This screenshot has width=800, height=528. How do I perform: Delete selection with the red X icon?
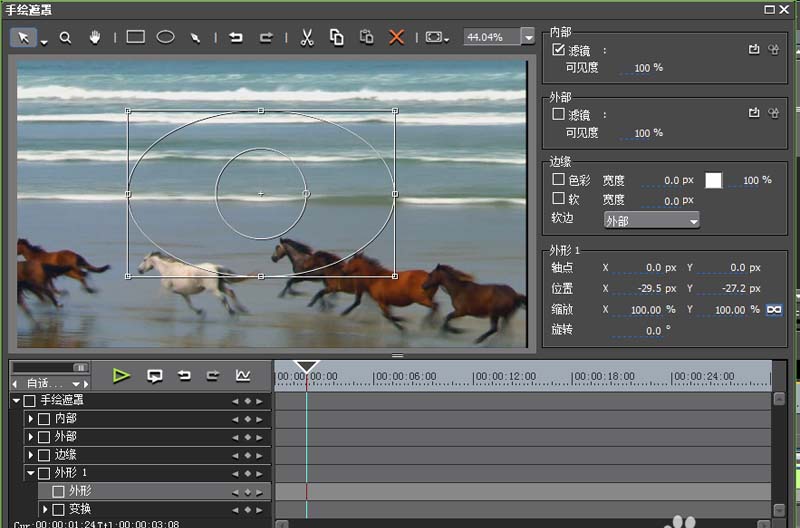pos(396,37)
